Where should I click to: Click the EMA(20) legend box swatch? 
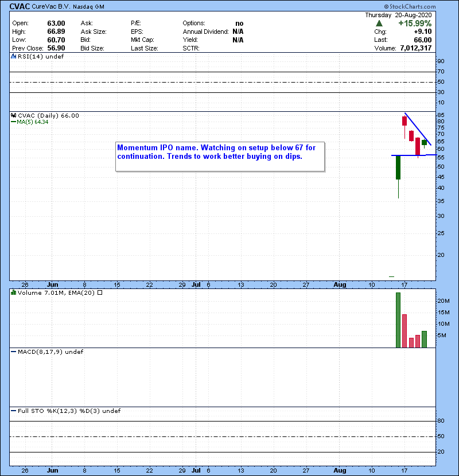pyautogui.click(x=100, y=292)
